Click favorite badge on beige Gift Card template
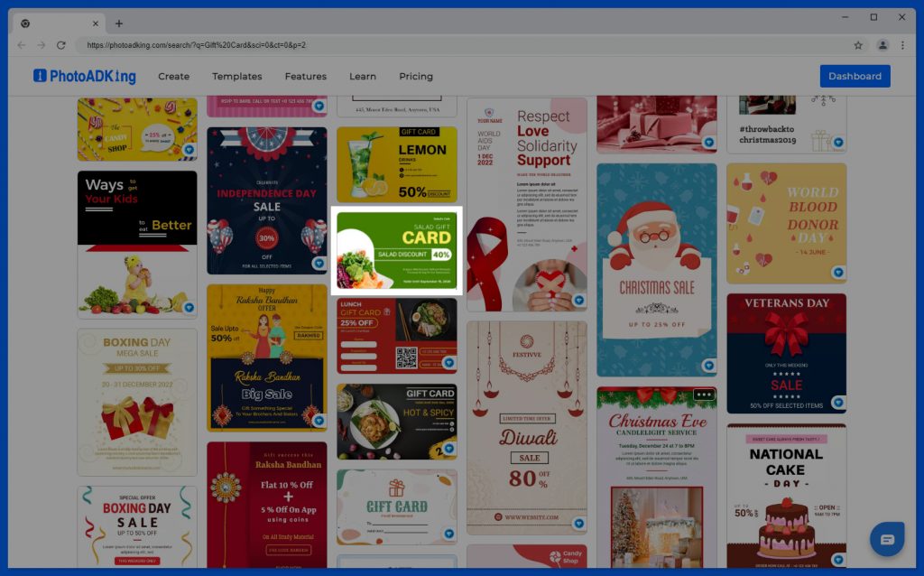Viewport: 924px width, 576px height. click(x=449, y=534)
